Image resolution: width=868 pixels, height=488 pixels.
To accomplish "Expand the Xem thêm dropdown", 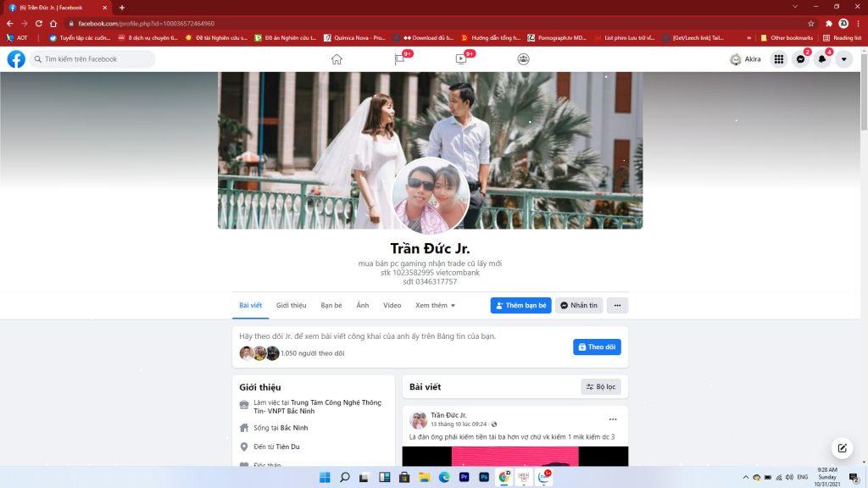I will [435, 305].
